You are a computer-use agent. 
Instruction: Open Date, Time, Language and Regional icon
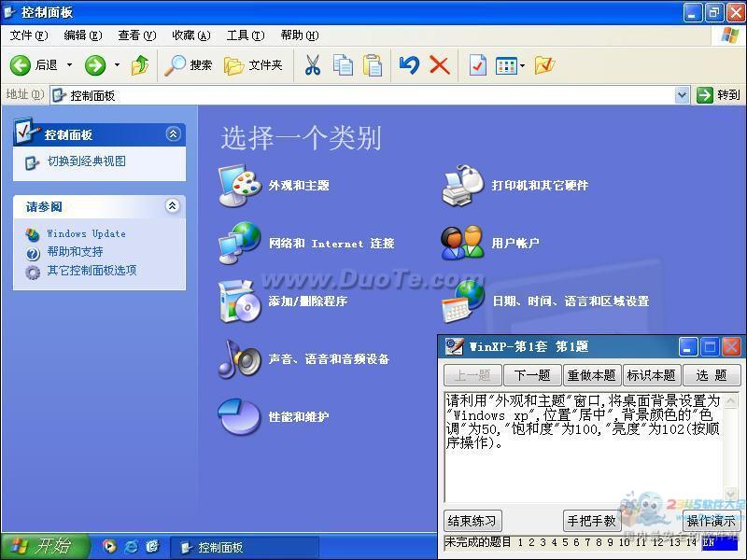pyautogui.click(x=463, y=301)
